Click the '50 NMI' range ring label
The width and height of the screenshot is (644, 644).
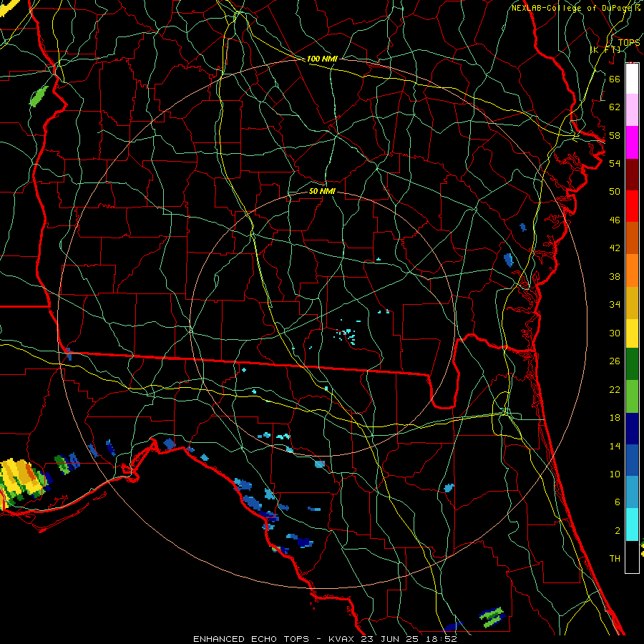pyautogui.click(x=322, y=191)
